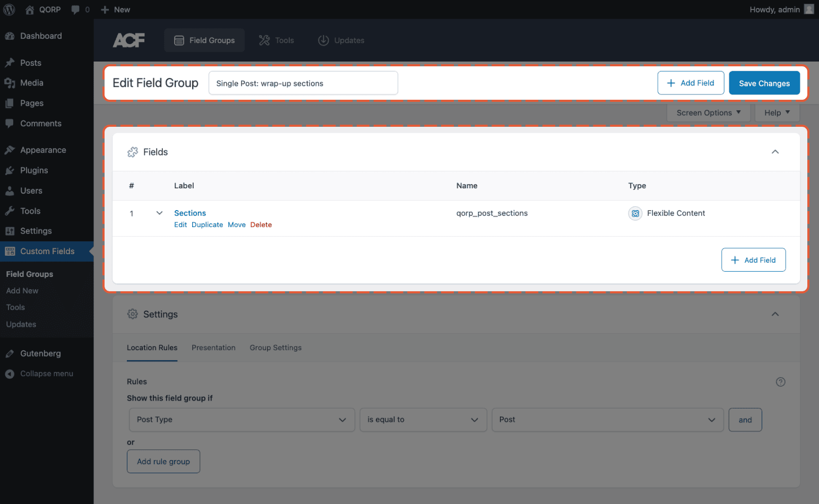Switch to the Presentation tab
Viewport: 819px width, 504px height.
[x=213, y=347]
